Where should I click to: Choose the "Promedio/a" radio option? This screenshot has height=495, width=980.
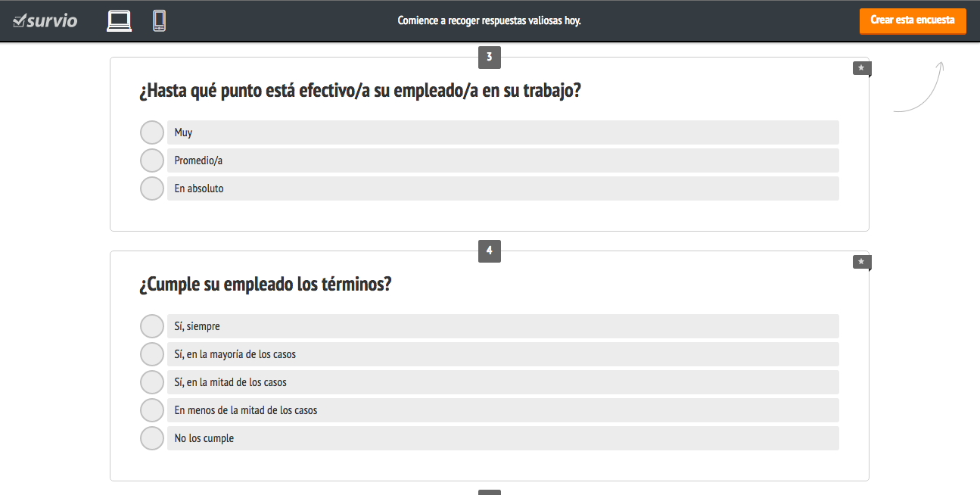152,160
